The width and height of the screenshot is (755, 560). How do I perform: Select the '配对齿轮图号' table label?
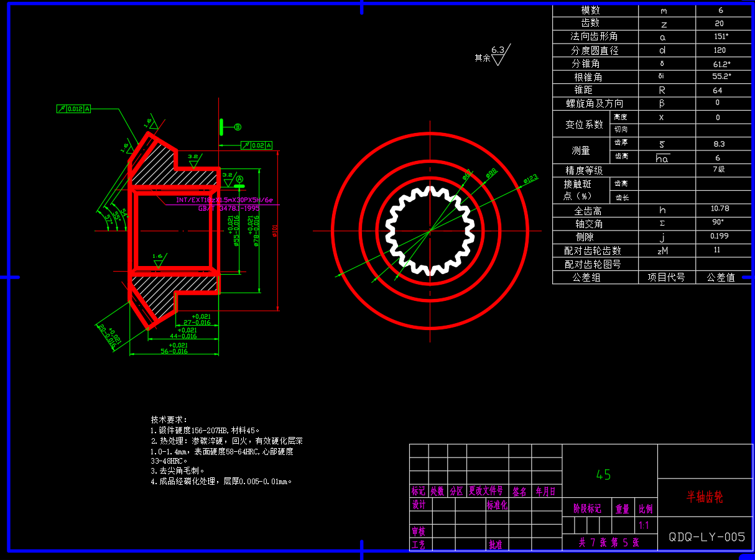pyautogui.click(x=593, y=264)
